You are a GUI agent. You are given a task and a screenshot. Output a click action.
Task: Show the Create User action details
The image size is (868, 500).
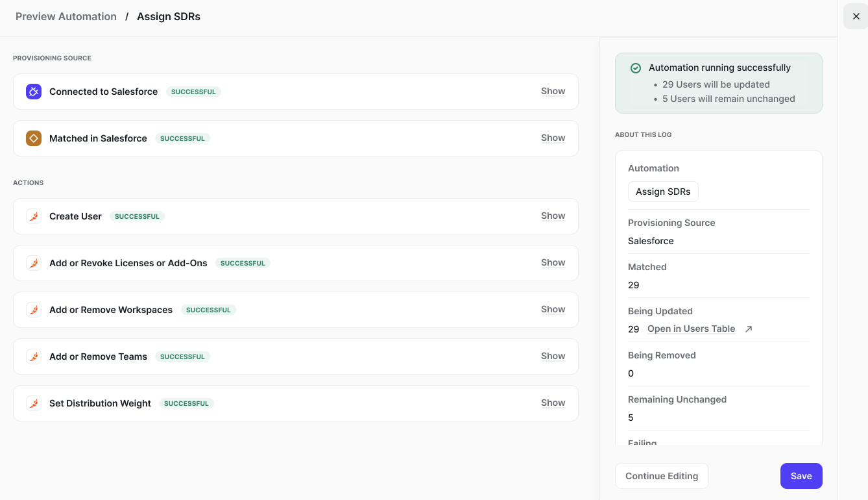click(553, 216)
